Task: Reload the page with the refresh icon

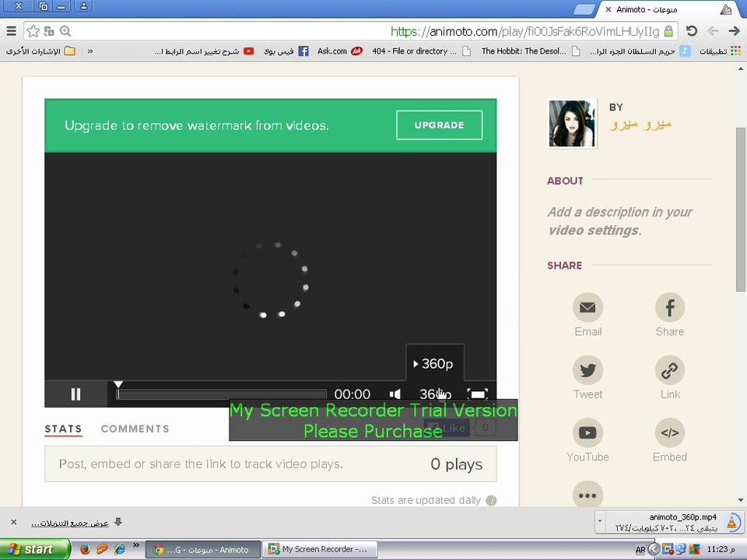Action: [x=692, y=31]
